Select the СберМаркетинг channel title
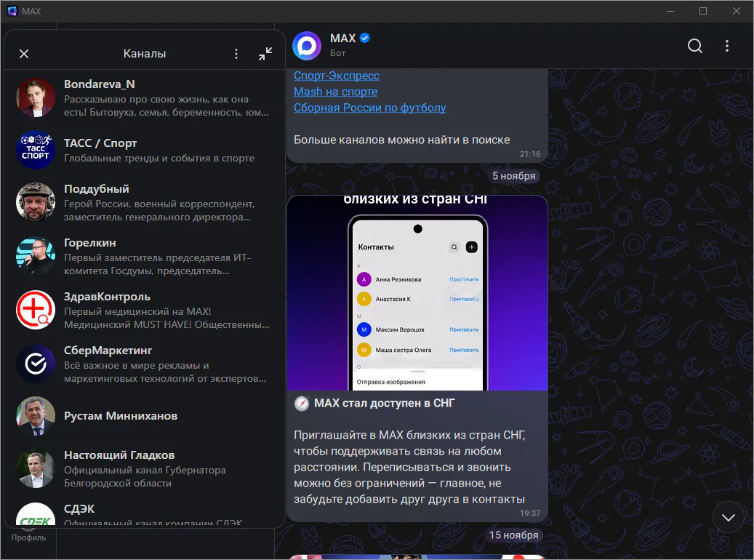The image size is (754, 560). [x=108, y=351]
